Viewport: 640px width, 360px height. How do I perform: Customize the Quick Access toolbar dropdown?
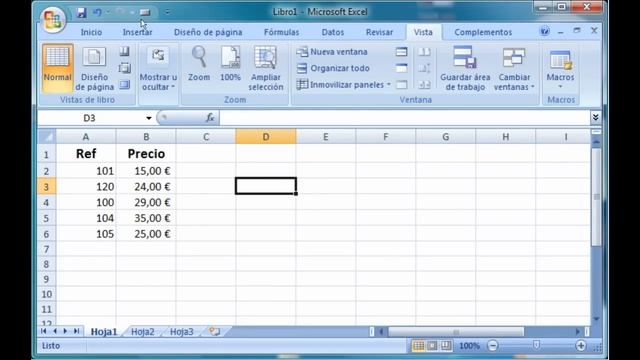click(x=167, y=12)
